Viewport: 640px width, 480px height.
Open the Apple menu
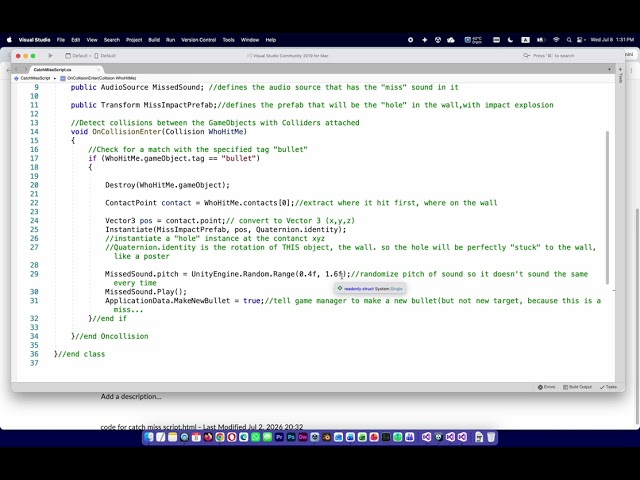[x=9, y=40]
